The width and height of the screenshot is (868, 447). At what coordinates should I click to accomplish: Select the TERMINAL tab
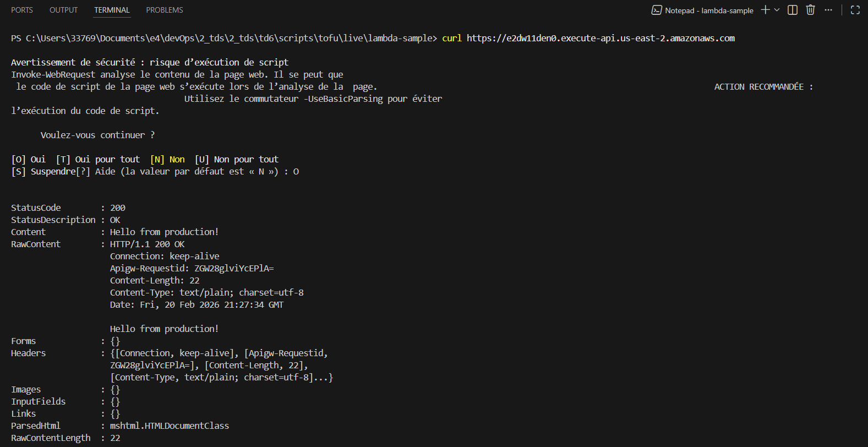[112, 10]
